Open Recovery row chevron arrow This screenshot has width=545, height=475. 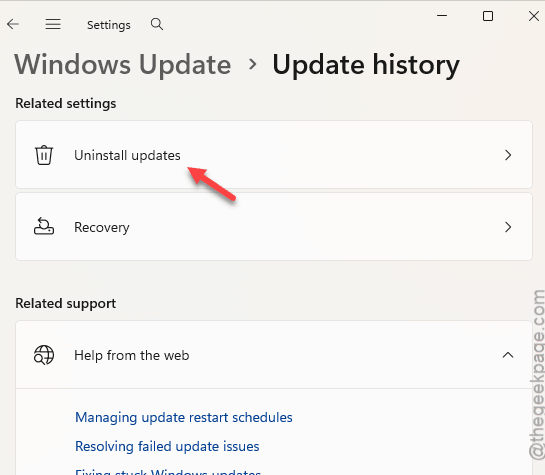[508, 227]
